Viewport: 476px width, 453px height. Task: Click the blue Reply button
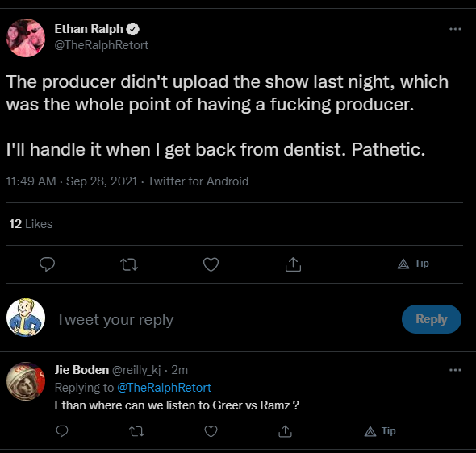(432, 319)
